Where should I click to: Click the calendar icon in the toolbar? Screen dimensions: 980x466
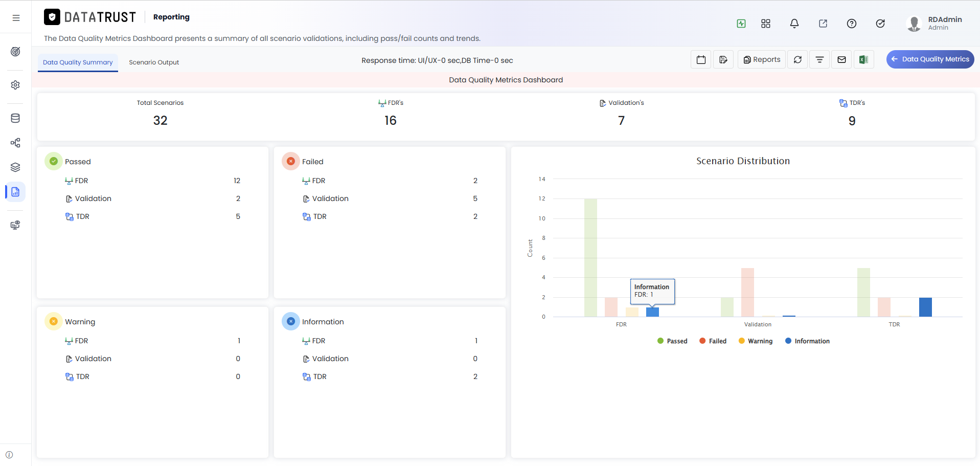(701, 59)
